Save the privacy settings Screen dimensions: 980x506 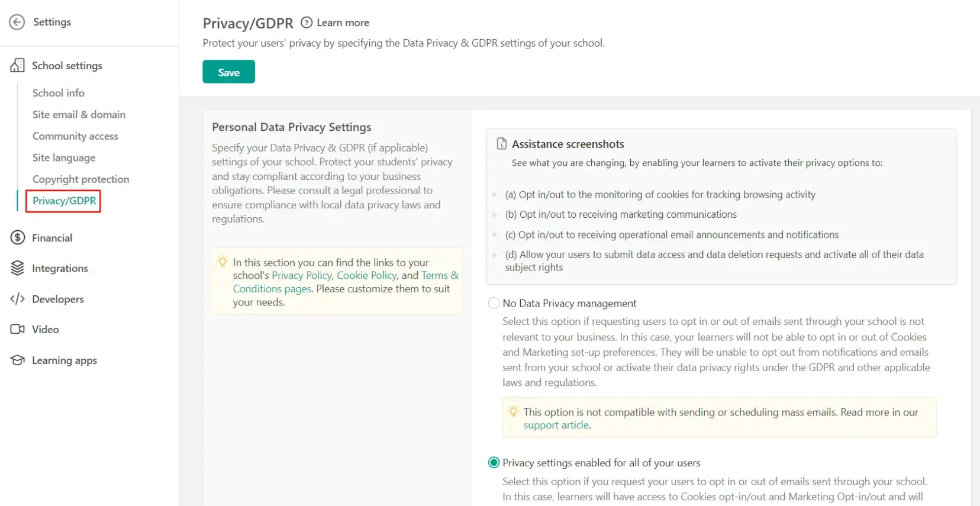point(228,72)
